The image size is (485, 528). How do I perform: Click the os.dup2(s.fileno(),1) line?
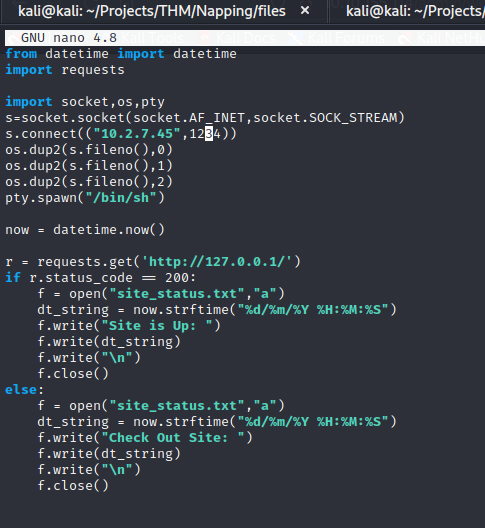(89, 166)
